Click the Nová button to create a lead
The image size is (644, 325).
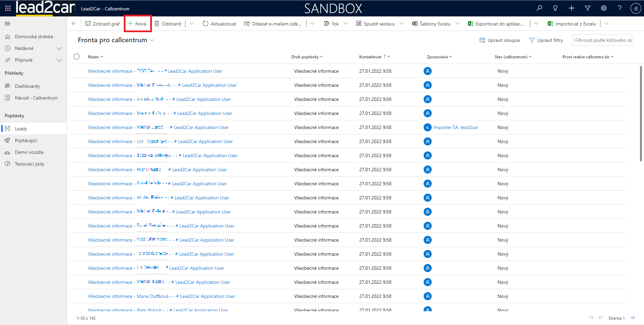point(137,24)
